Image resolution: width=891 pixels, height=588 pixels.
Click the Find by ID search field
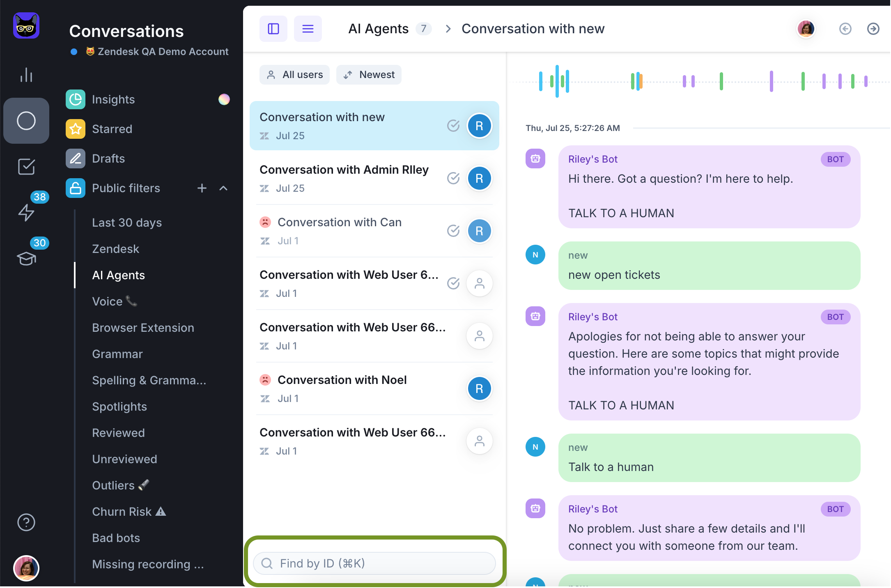(374, 563)
